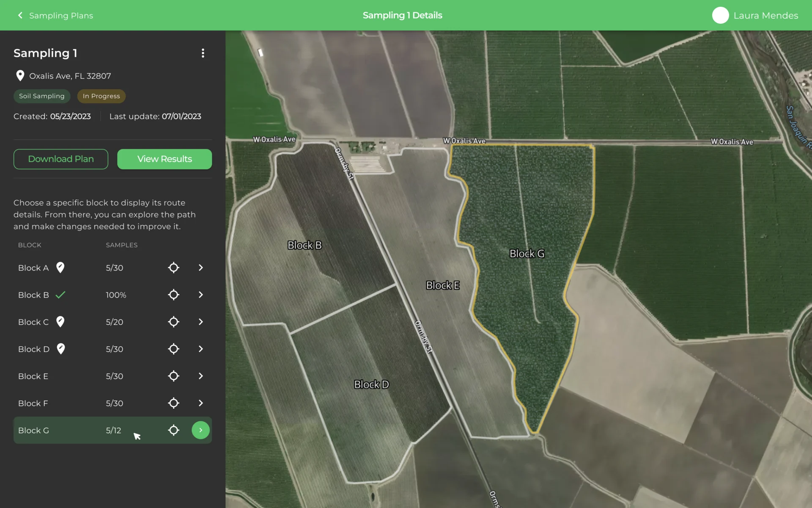Screen dimensions: 812x508
Task: Locate Block E with the crosshair icon
Action: tap(173, 376)
